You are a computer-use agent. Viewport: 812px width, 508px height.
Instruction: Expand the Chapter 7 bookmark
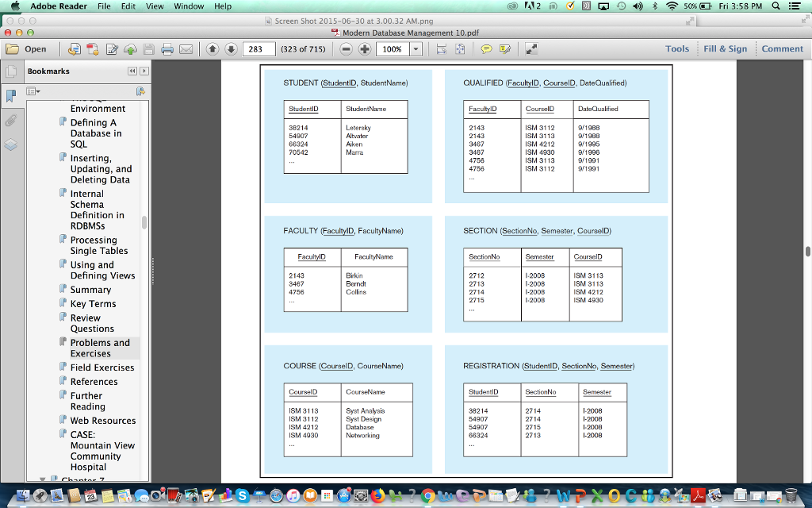44,479
